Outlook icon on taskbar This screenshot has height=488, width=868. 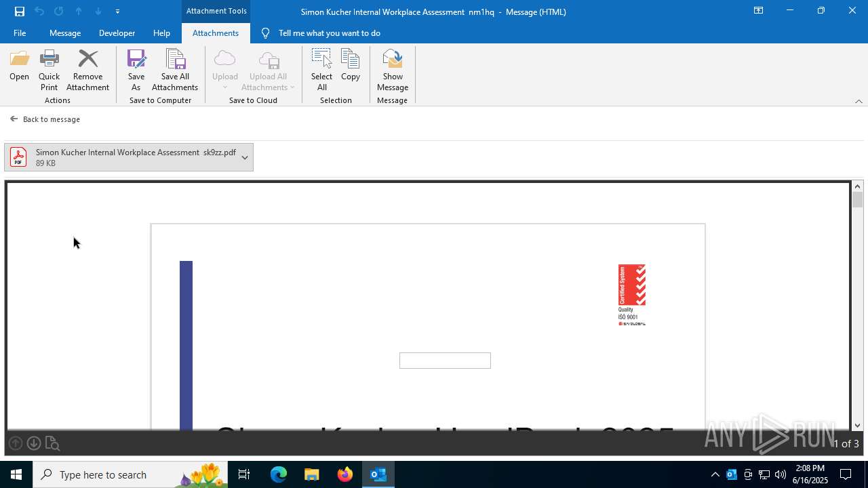coord(378,474)
